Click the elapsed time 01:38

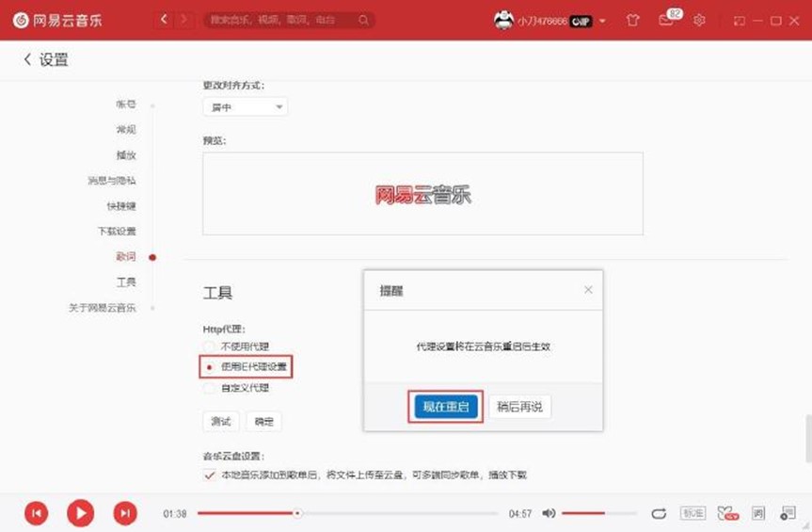(174, 514)
